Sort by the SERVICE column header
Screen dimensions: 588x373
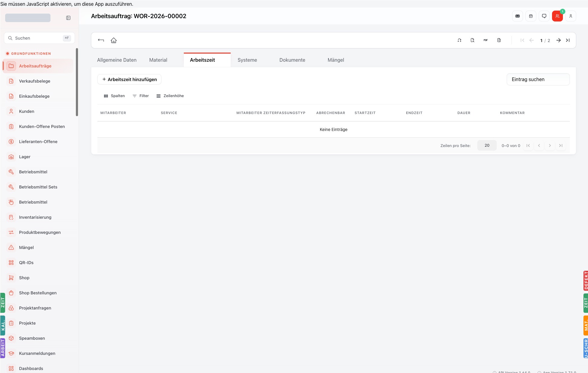(x=169, y=113)
